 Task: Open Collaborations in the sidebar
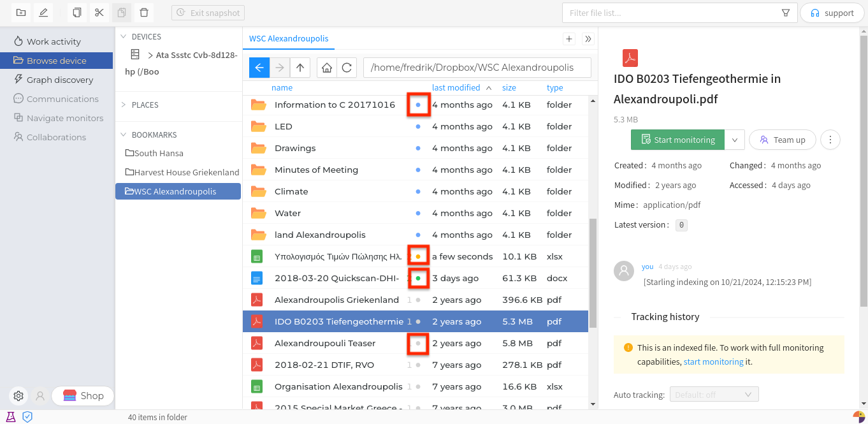pyautogui.click(x=56, y=137)
